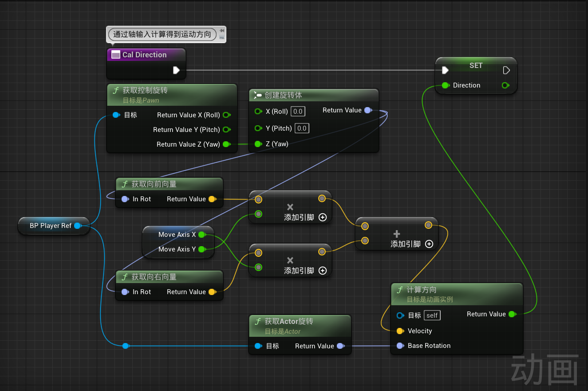
Task: Add a pin to the lower multiply node
Action: point(323,271)
